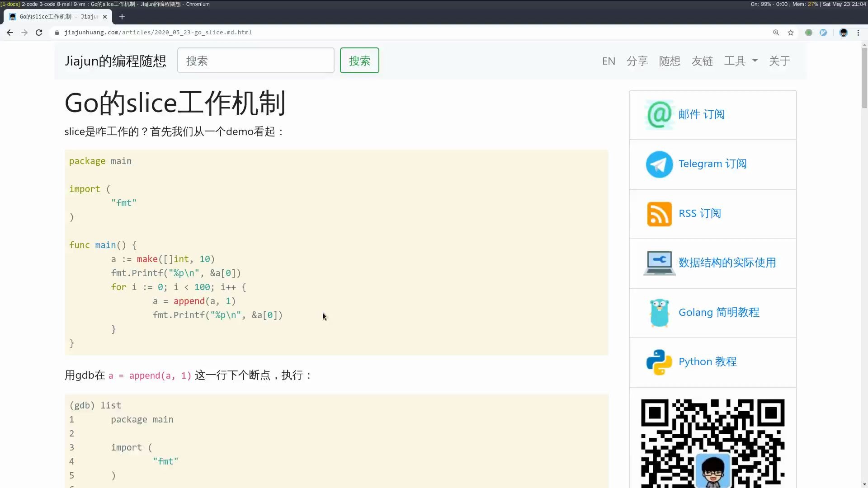Click the orange RSS feed icon
Screen dimensions: 868x488
(659, 214)
